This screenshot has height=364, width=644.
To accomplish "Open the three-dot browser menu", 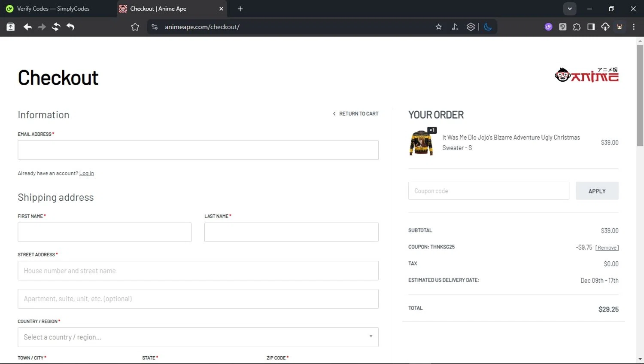I will point(634,27).
